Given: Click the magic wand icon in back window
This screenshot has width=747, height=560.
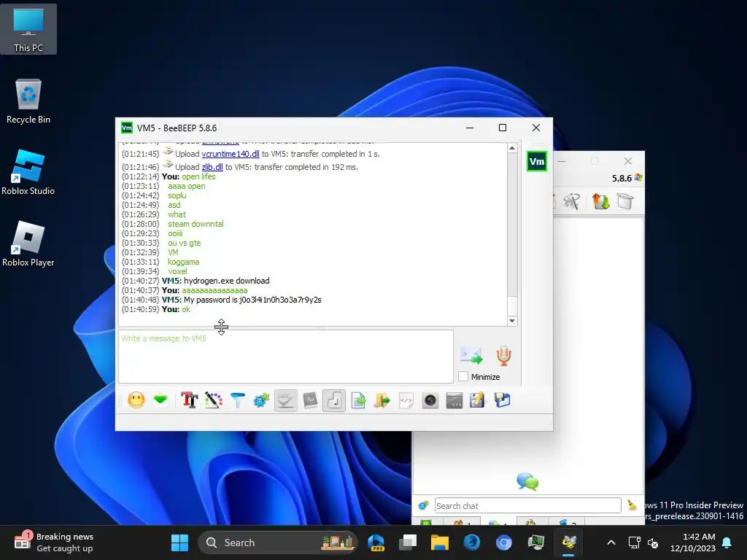Looking at the screenshot, I should (572, 201).
